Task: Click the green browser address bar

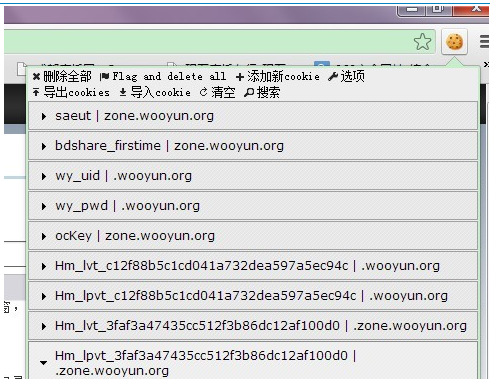Action: 220,42
